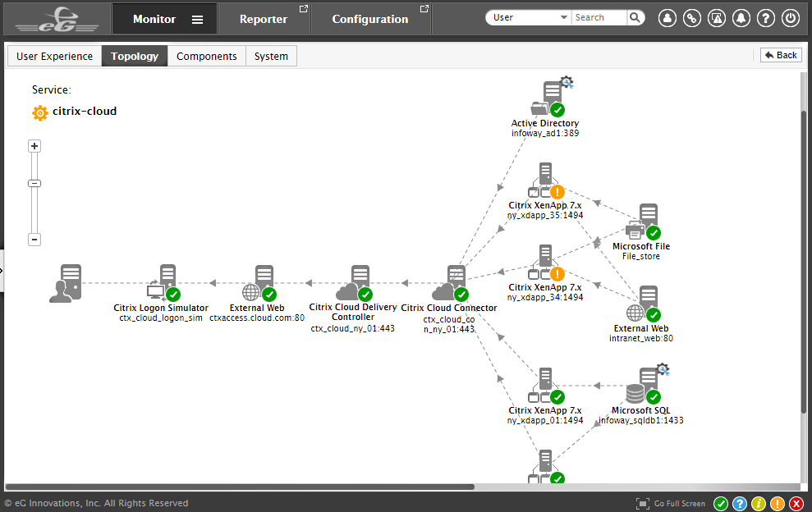Click the green normal status legend icon
812x512 pixels.
pos(720,503)
